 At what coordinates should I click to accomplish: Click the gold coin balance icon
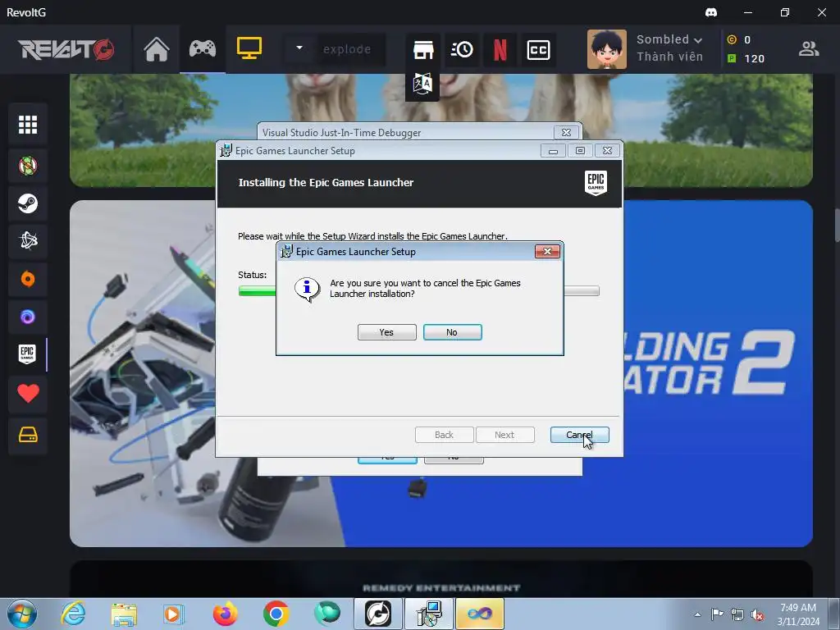(732, 39)
